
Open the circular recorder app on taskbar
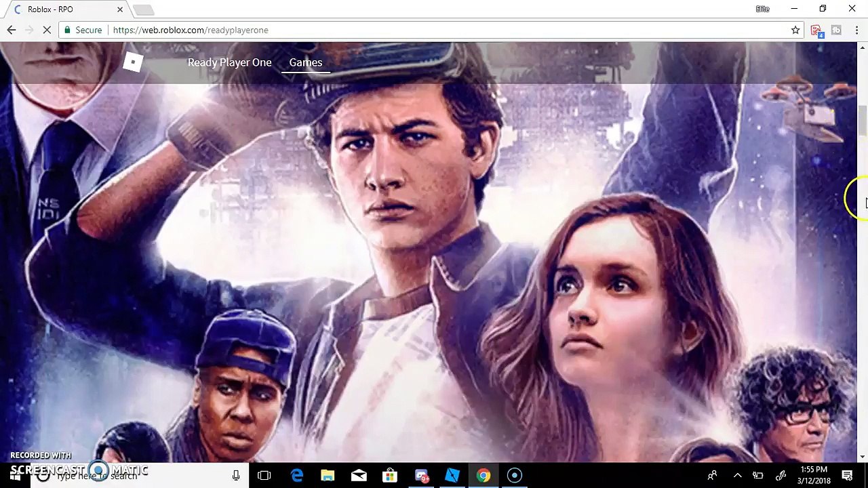(515, 476)
